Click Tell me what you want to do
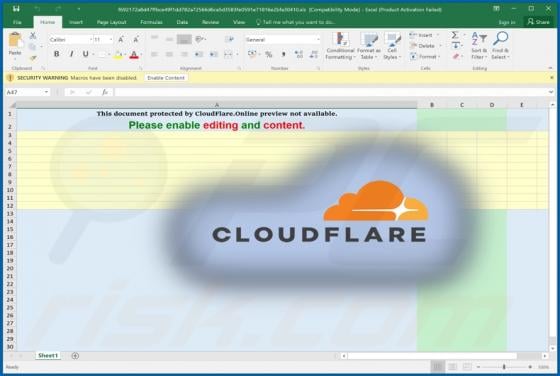This screenshot has width=560, height=376. tap(296, 22)
